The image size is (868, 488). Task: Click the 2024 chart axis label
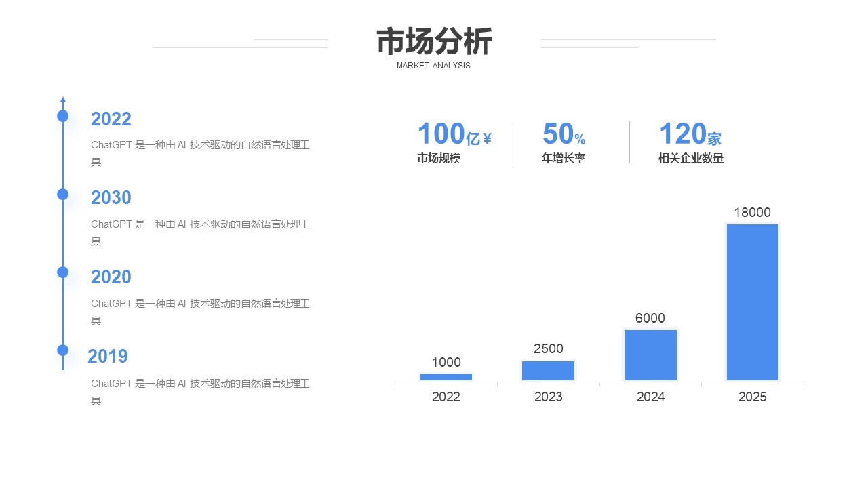651,397
